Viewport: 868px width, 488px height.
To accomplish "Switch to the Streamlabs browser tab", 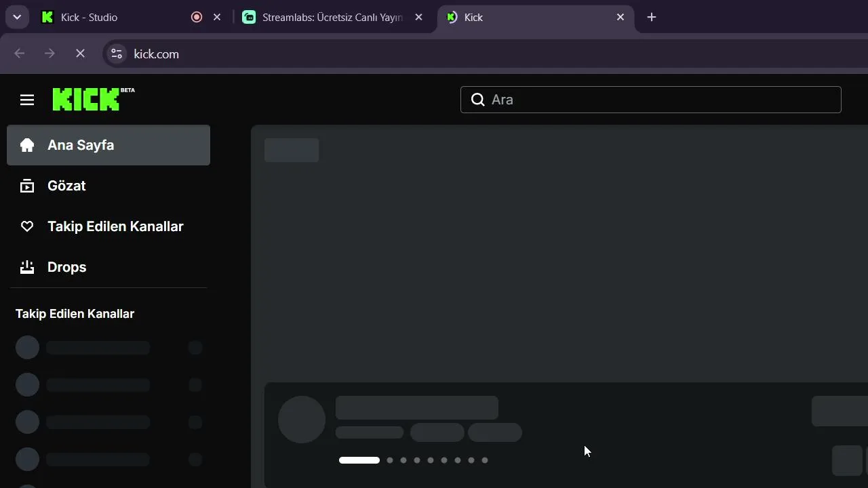I will (x=334, y=17).
